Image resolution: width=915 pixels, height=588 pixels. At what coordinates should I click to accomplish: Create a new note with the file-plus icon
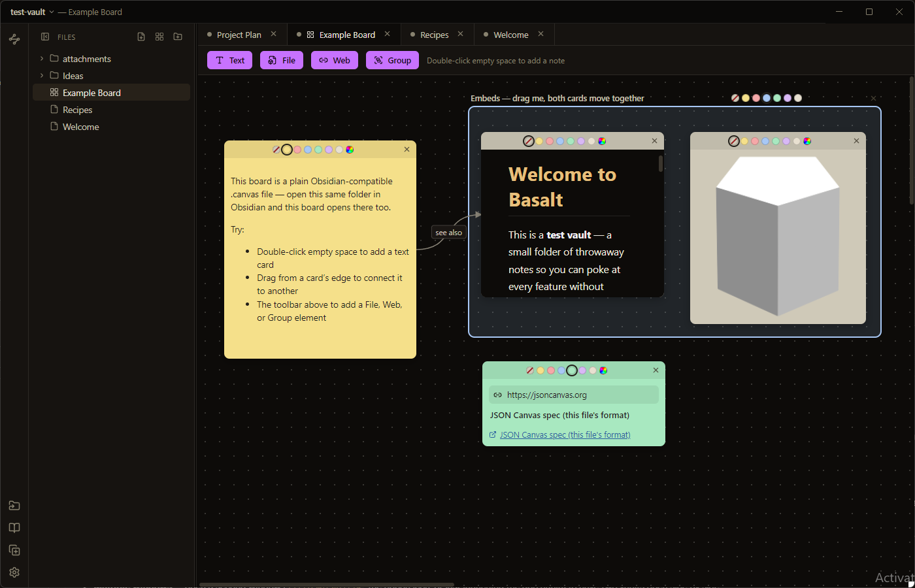coord(141,37)
